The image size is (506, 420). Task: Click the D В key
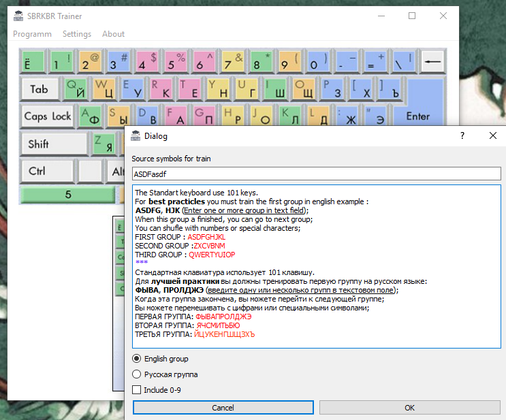[x=147, y=116]
